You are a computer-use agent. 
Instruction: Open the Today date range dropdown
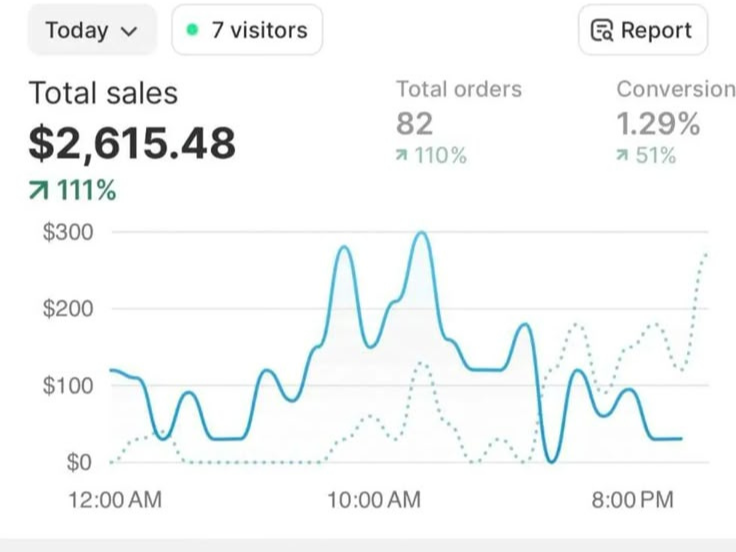[x=91, y=30]
